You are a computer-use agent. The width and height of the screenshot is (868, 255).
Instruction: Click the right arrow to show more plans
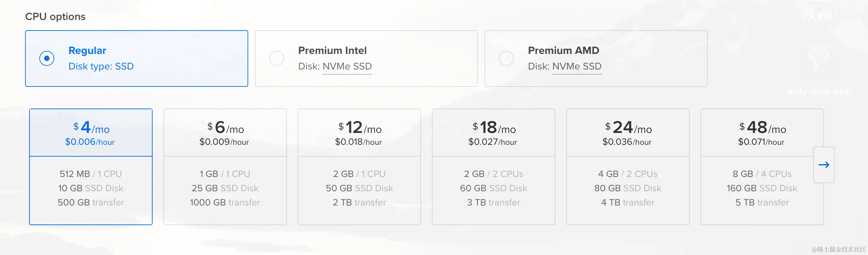tap(824, 165)
